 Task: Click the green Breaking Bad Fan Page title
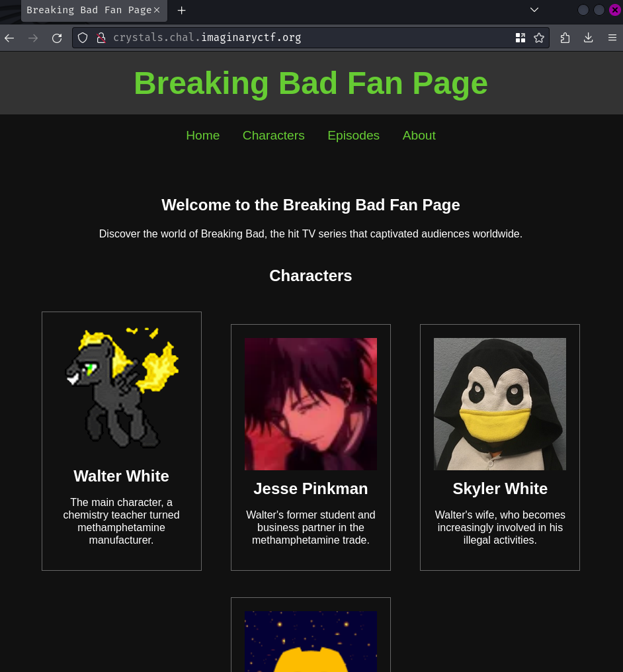coord(311,83)
